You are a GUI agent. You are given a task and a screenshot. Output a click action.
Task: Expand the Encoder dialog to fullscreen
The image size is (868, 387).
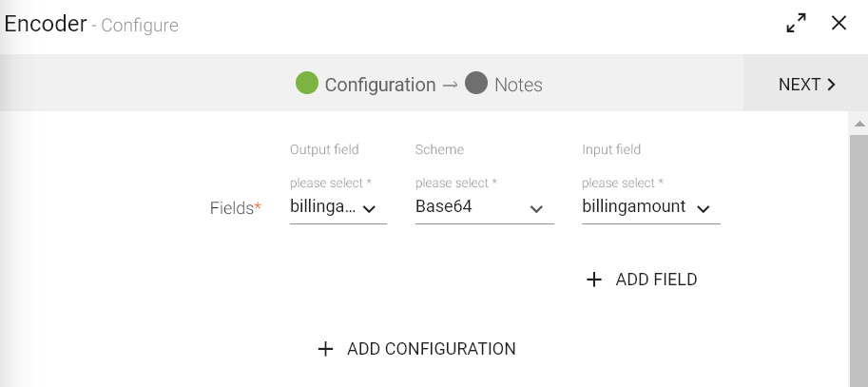pos(796,24)
